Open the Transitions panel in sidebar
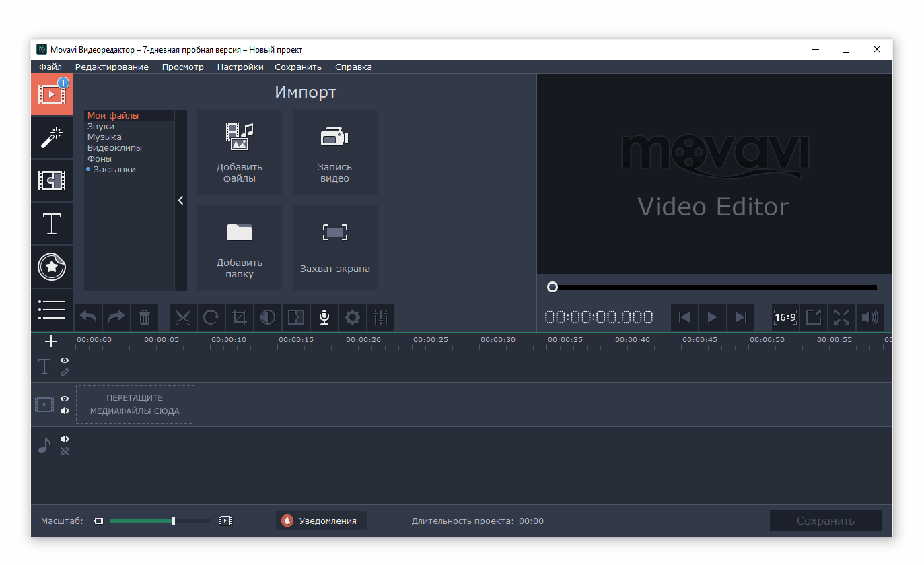This screenshot has height=565, width=924. [x=52, y=180]
